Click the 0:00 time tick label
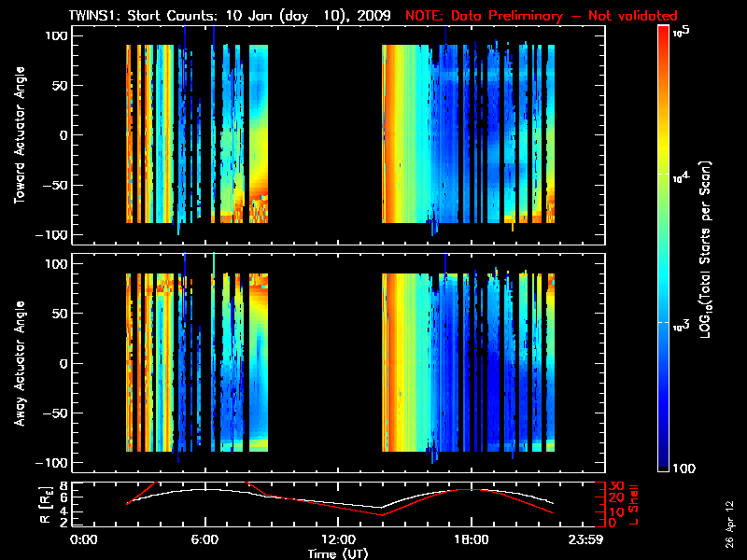Screen dimensions: 747x560 84,539
